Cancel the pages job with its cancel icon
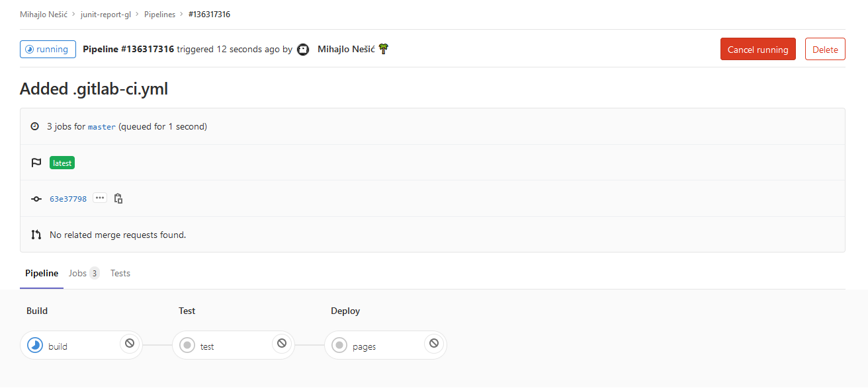This screenshot has height=390, width=868. [x=434, y=343]
